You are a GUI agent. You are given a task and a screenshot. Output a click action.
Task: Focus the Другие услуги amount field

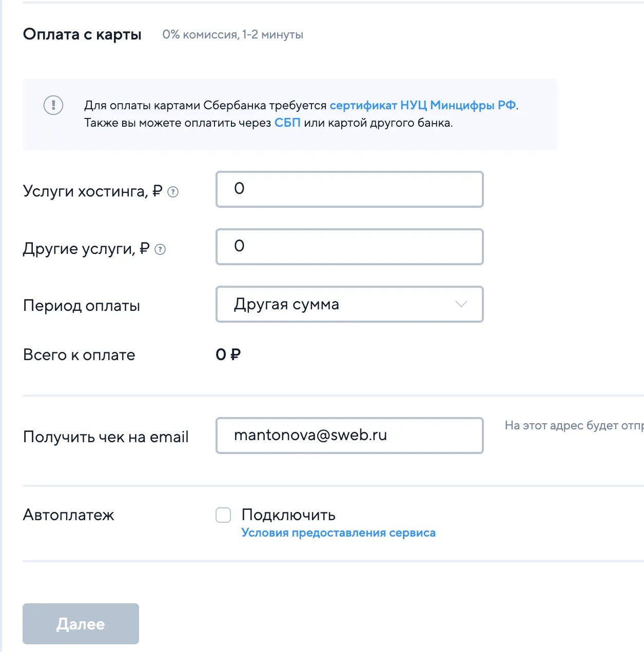(349, 247)
